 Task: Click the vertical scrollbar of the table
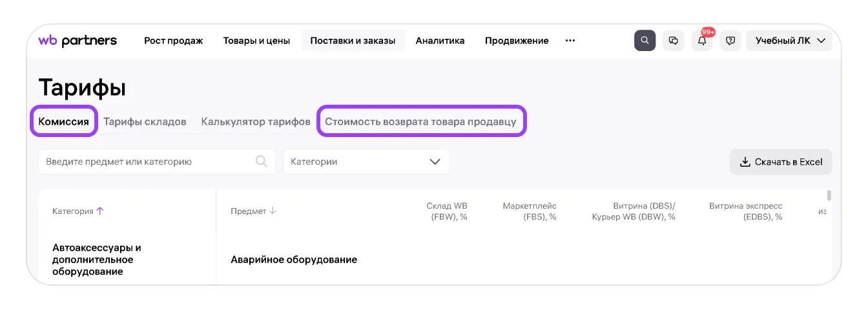(829, 196)
